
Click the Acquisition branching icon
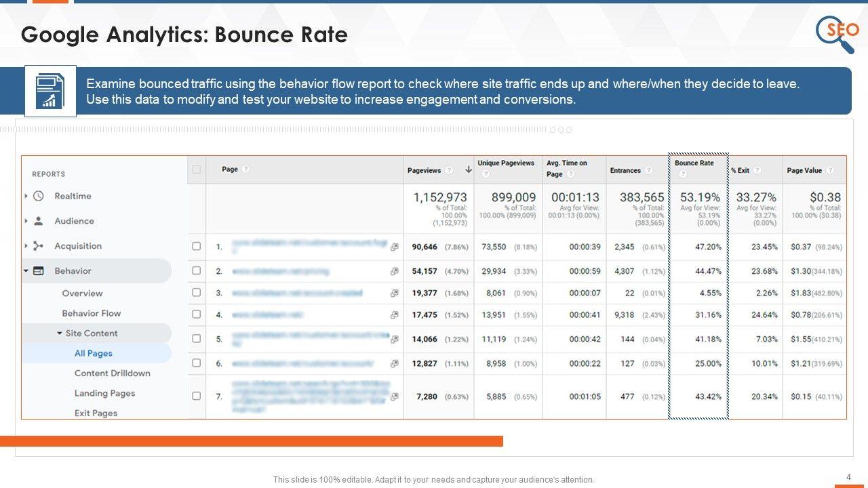39,246
